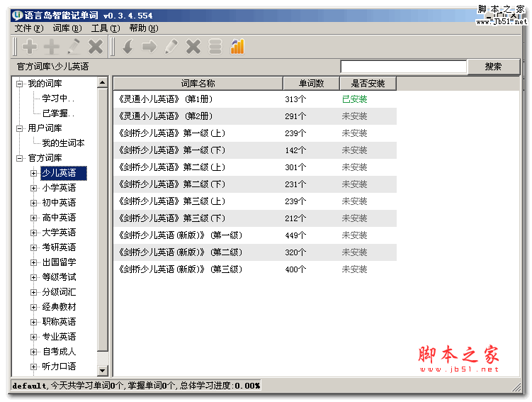Select row 《剑桥少儿英语》第三级(下)
The width and height of the screenshot is (532, 402).
[x=255, y=218]
